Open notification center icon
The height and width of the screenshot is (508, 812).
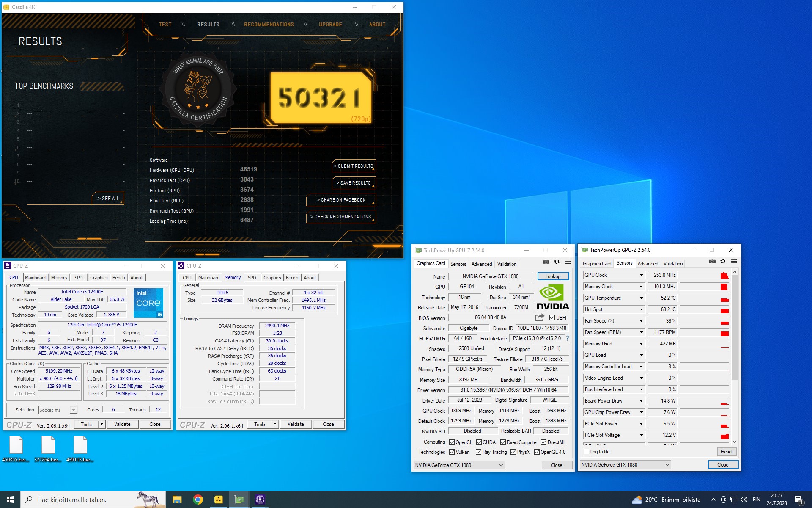tap(799, 500)
